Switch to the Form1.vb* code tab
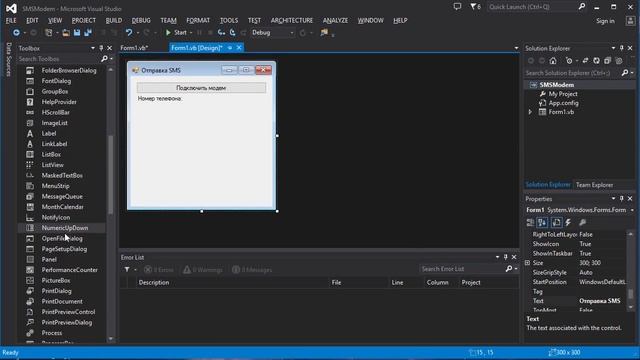640x360 pixels. point(134,48)
